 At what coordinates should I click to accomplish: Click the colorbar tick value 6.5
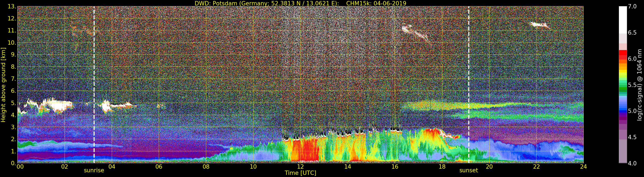click(x=632, y=33)
